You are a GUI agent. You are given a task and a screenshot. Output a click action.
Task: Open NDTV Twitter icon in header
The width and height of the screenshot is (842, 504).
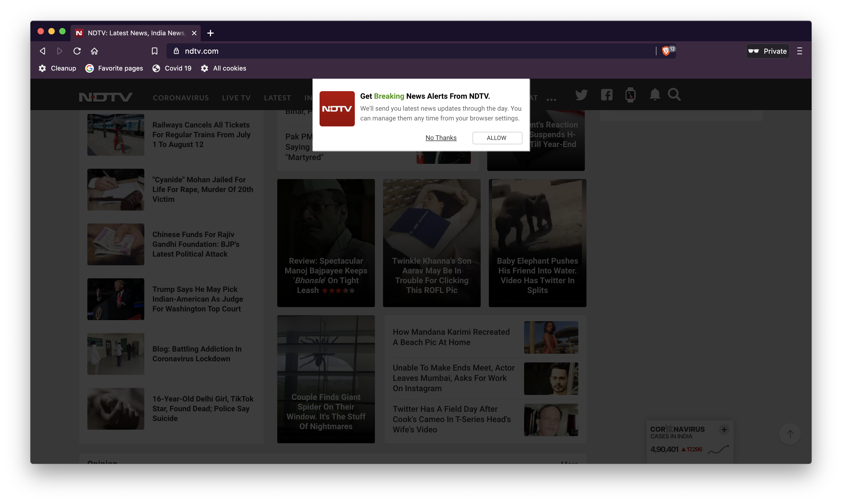click(x=581, y=95)
